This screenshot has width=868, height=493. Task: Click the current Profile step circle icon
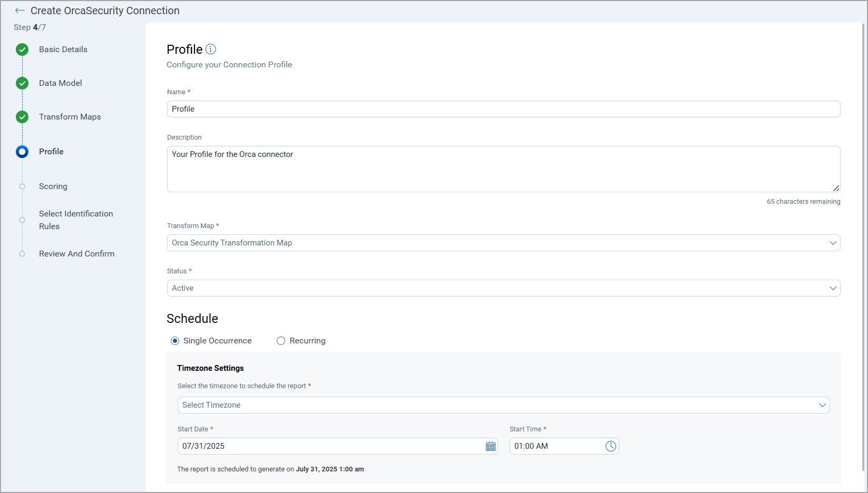coord(22,152)
